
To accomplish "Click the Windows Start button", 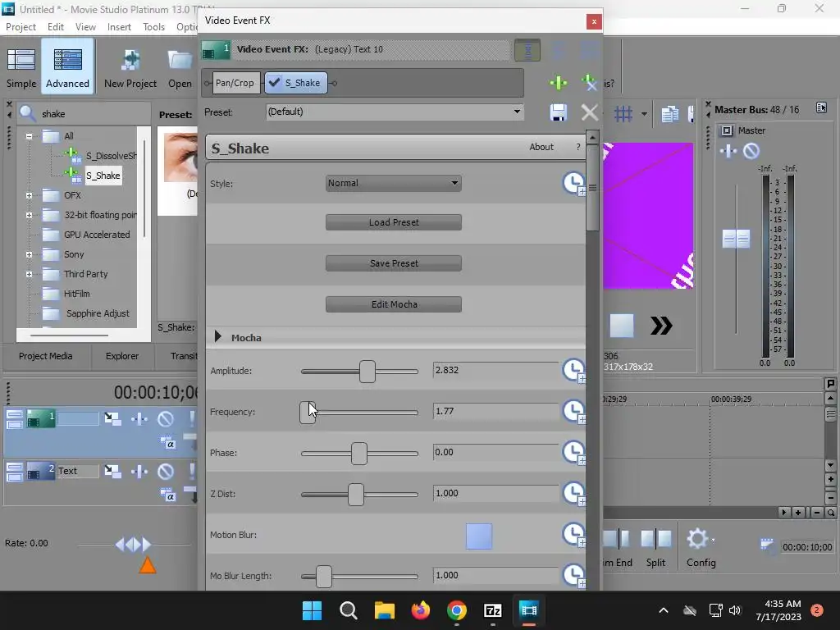I will tap(313, 610).
